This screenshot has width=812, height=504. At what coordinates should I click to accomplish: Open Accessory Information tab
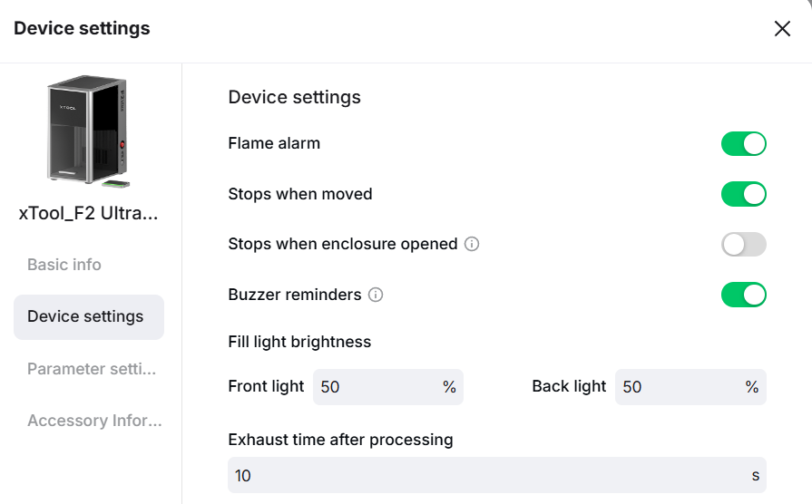click(x=94, y=422)
